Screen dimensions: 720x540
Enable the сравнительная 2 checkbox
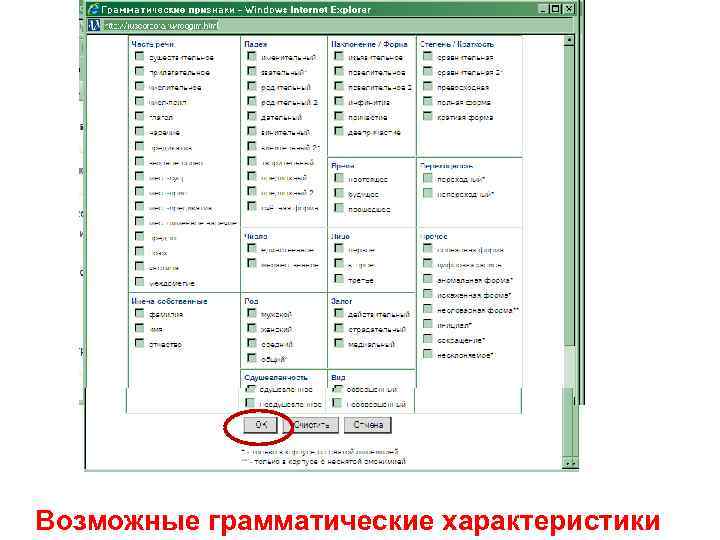428,71
